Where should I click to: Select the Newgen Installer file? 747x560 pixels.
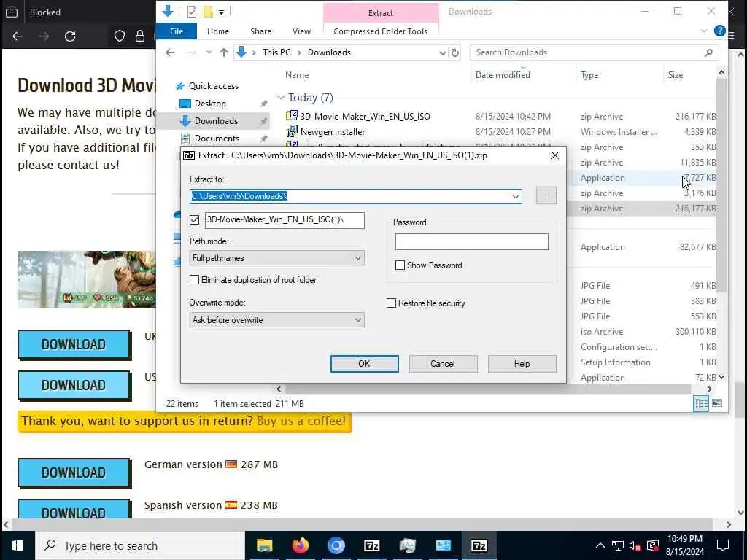(x=333, y=131)
